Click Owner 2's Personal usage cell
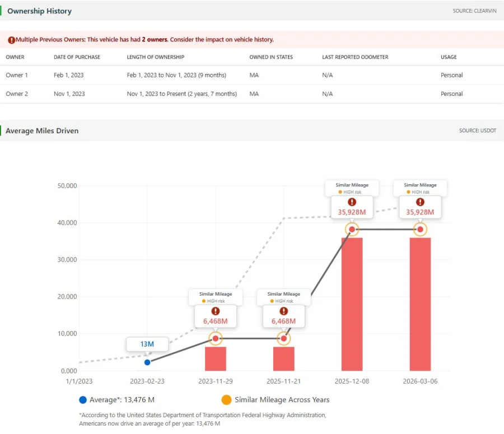This screenshot has width=504, height=434. coord(451,94)
